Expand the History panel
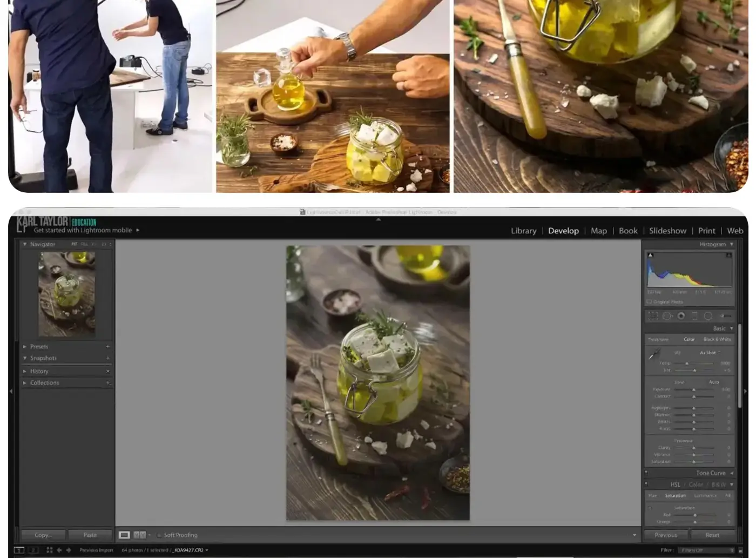 25,371
